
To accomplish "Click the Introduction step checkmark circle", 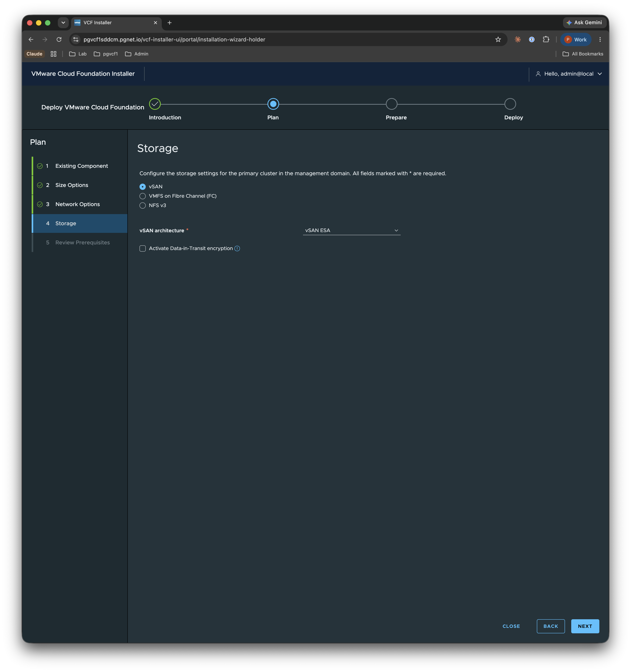I will click(x=155, y=104).
